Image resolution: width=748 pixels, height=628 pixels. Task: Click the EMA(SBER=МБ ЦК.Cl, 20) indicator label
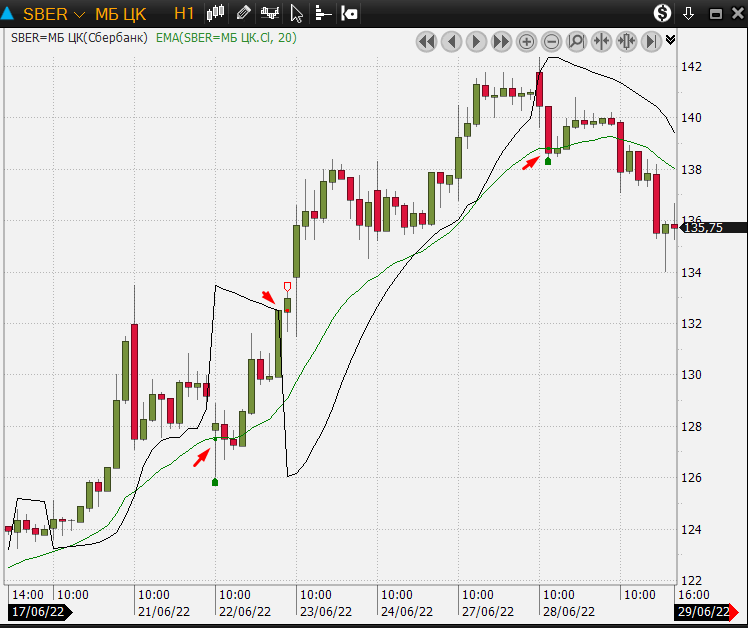point(226,37)
